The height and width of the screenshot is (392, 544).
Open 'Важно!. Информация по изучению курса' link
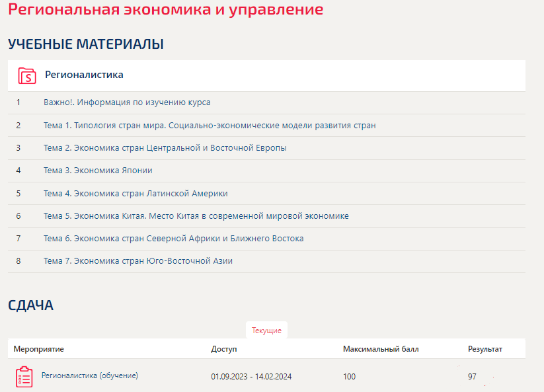pyautogui.click(x=127, y=102)
